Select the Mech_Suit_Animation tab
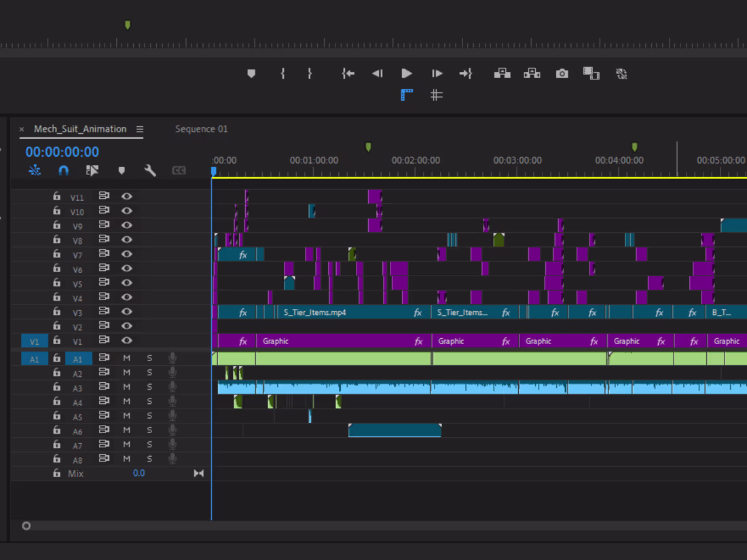The image size is (747, 560). (81, 128)
